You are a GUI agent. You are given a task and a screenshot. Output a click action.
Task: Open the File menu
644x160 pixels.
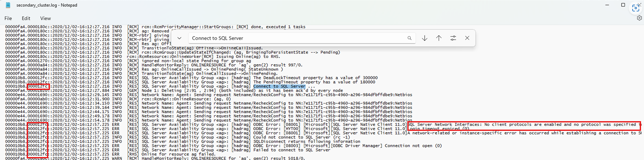[x=8, y=18]
